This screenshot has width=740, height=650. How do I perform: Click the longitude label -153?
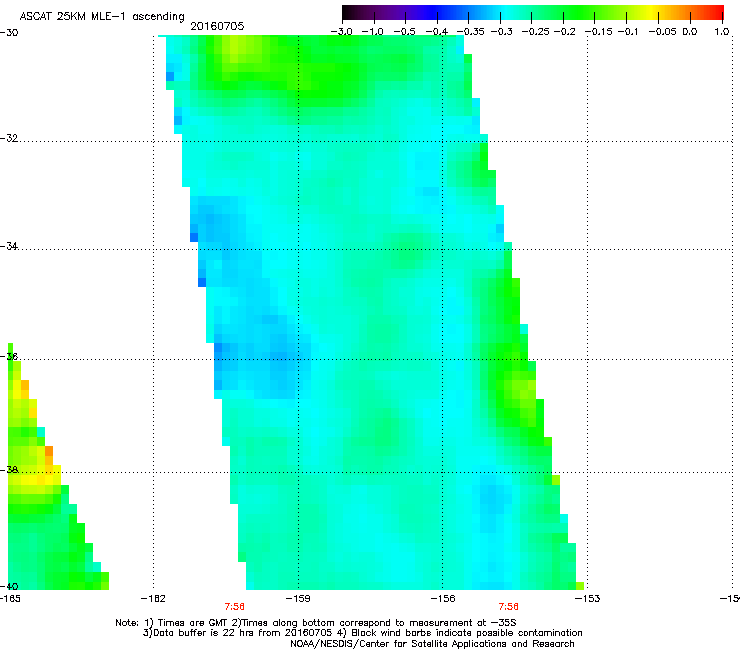tap(588, 599)
